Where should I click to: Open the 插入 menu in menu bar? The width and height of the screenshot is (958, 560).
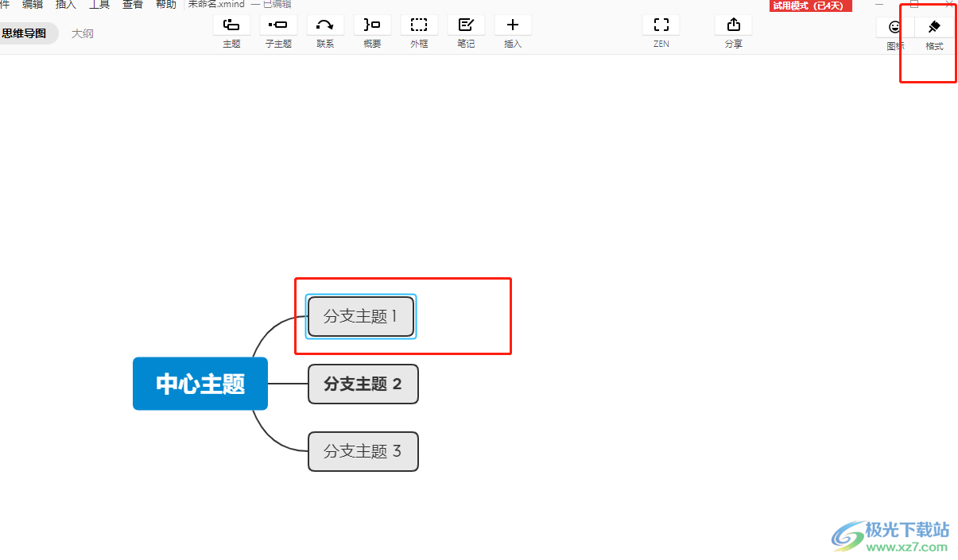[66, 4]
